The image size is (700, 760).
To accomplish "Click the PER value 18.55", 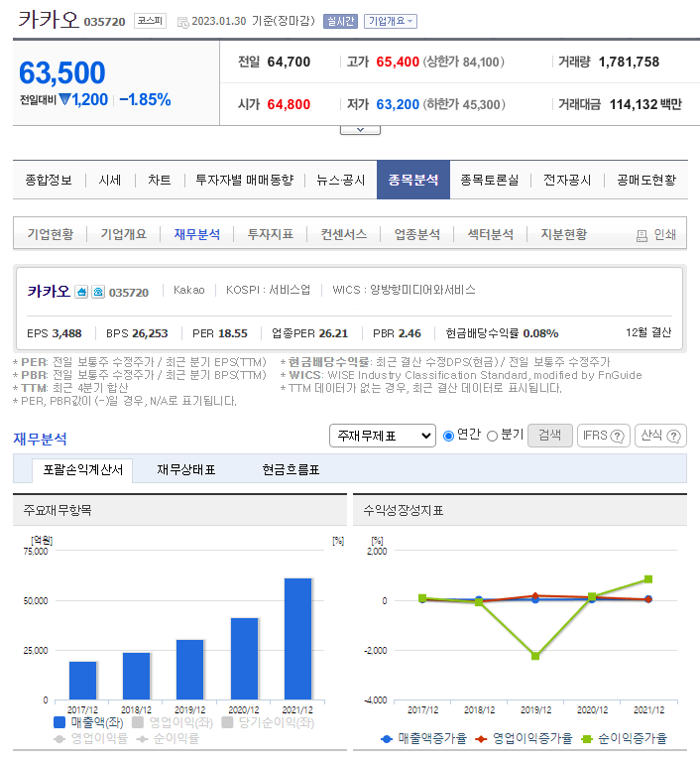I will tap(233, 334).
